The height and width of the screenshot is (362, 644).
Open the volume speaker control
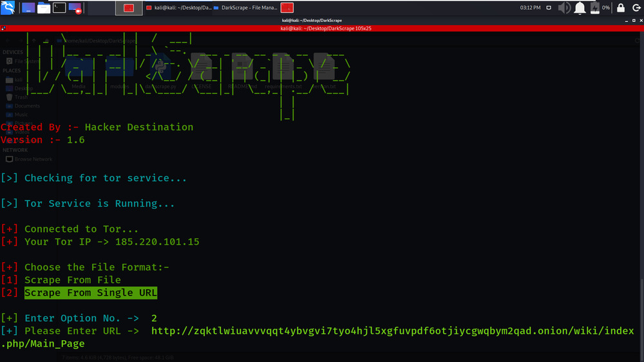564,8
